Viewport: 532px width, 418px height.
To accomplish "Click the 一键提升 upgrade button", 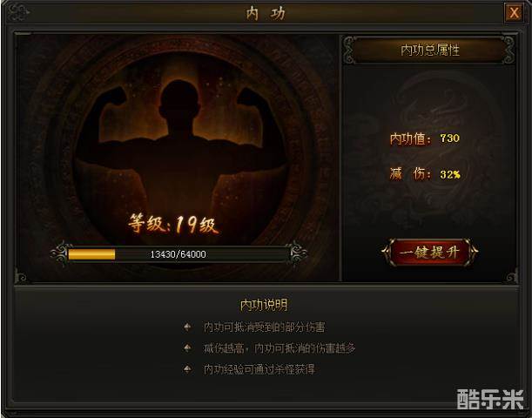I will (430, 252).
